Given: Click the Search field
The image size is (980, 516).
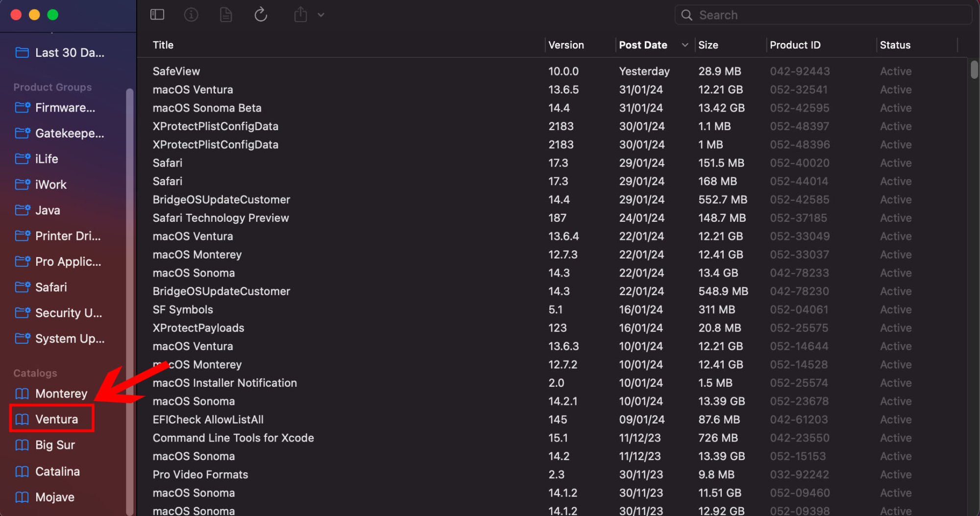Looking at the screenshot, I should (824, 15).
